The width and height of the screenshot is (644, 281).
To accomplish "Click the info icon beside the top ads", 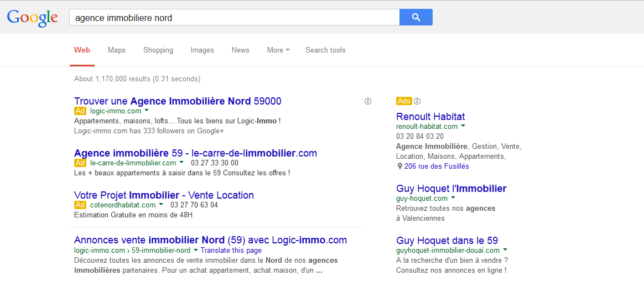I will 368,101.
